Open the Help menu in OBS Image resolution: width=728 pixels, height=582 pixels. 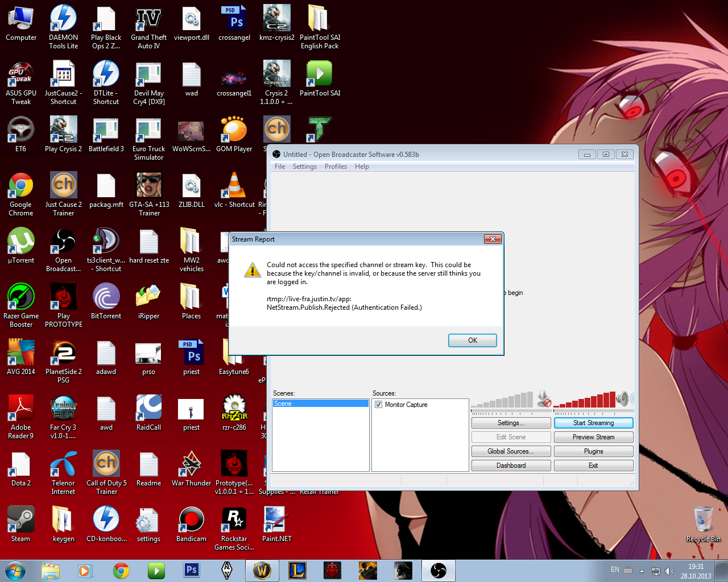click(362, 167)
